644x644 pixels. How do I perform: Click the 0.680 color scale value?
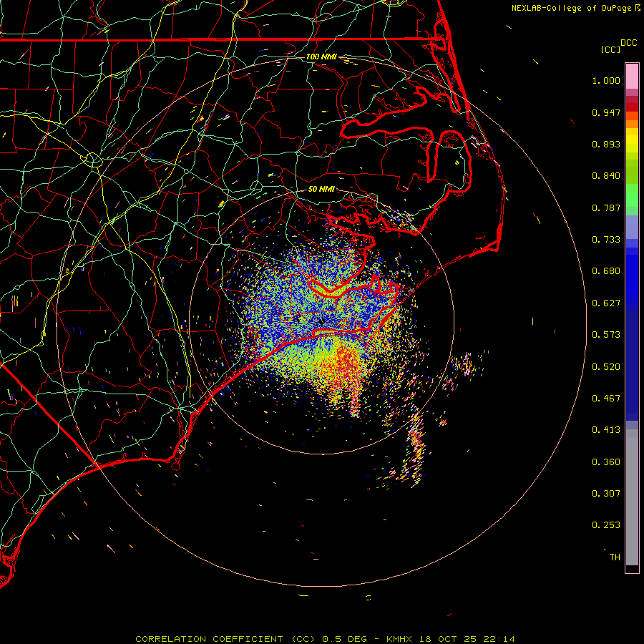point(606,271)
